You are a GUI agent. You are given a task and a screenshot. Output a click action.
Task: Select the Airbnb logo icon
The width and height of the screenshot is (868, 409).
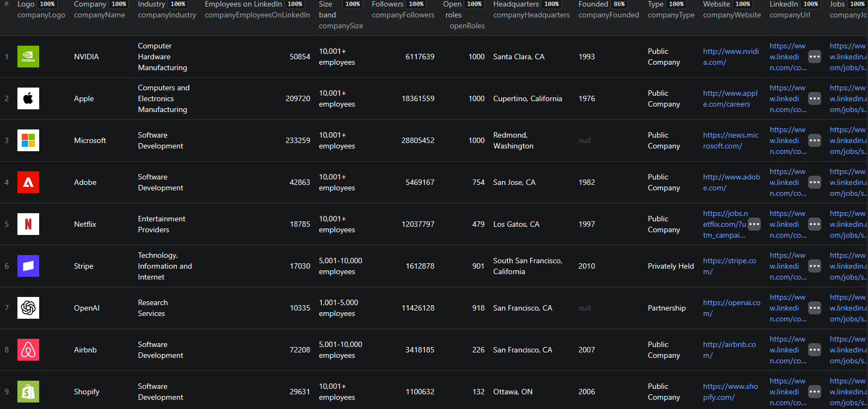(x=28, y=350)
